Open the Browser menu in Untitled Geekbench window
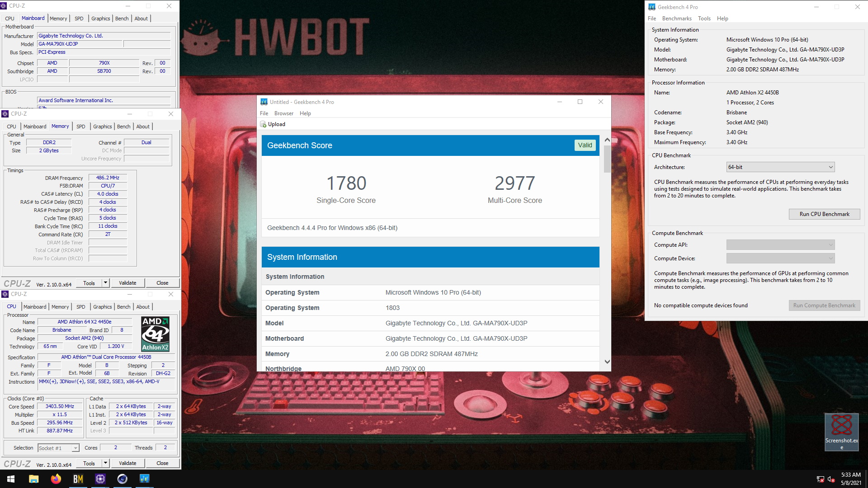868x488 pixels. tap(284, 113)
